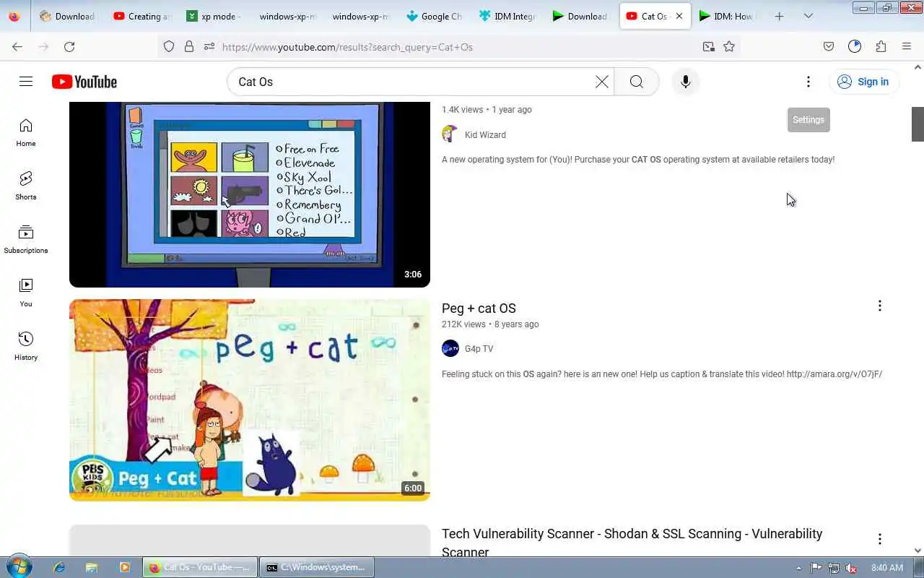Open Windows Explorer folder on taskbar
924x578 pixels.
[x=92, y=568]
